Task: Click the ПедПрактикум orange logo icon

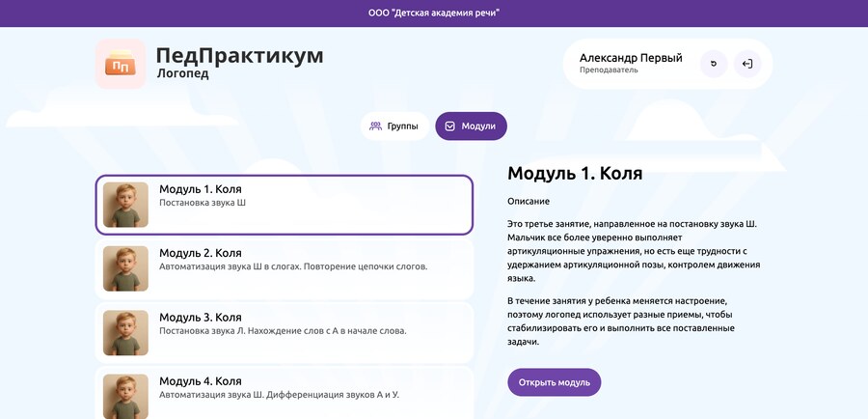Action: click(x=121, y=64)
